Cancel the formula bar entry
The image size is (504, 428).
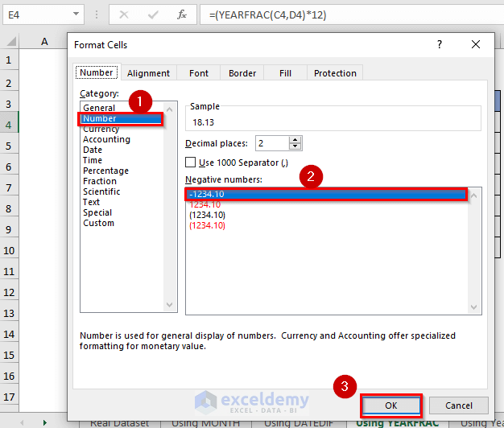point(124,14)
